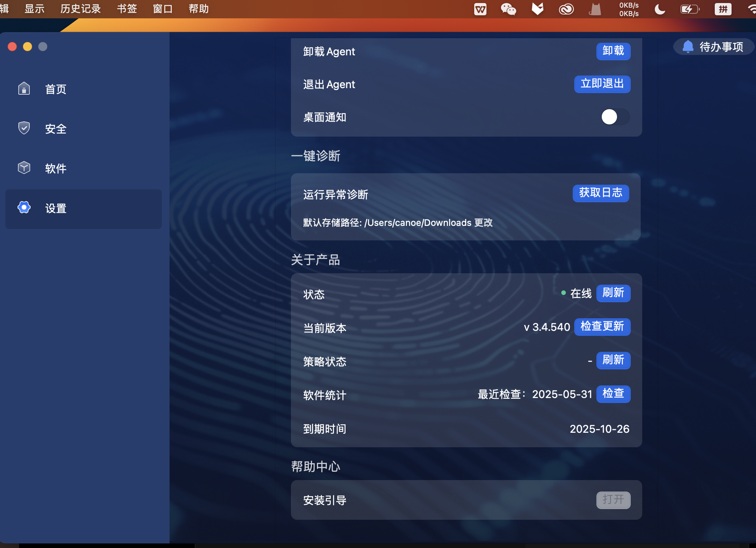
Task: Toggle the desktop notification switch
Action: [615, 117]
